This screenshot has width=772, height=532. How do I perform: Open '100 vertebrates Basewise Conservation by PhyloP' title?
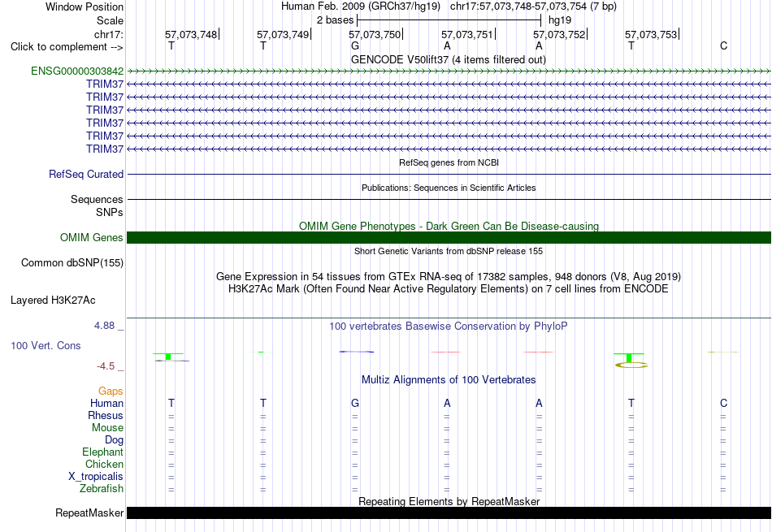point(449,327)
